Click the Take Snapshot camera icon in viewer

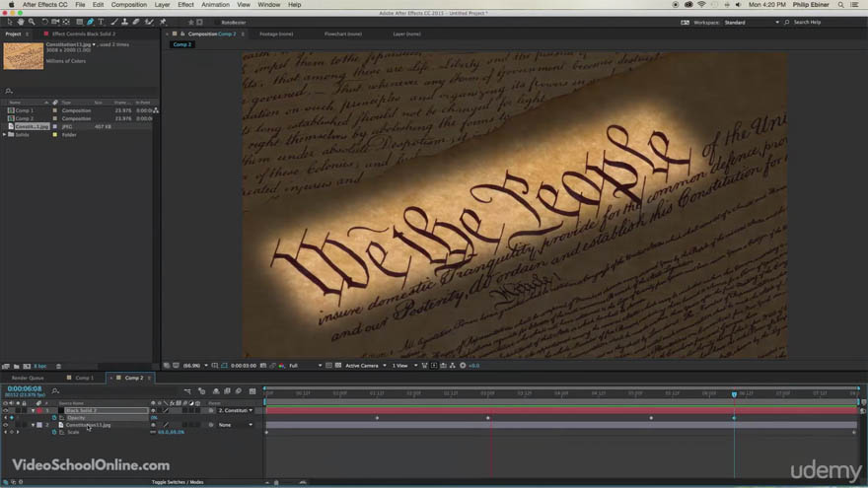(x=263, y=366)
